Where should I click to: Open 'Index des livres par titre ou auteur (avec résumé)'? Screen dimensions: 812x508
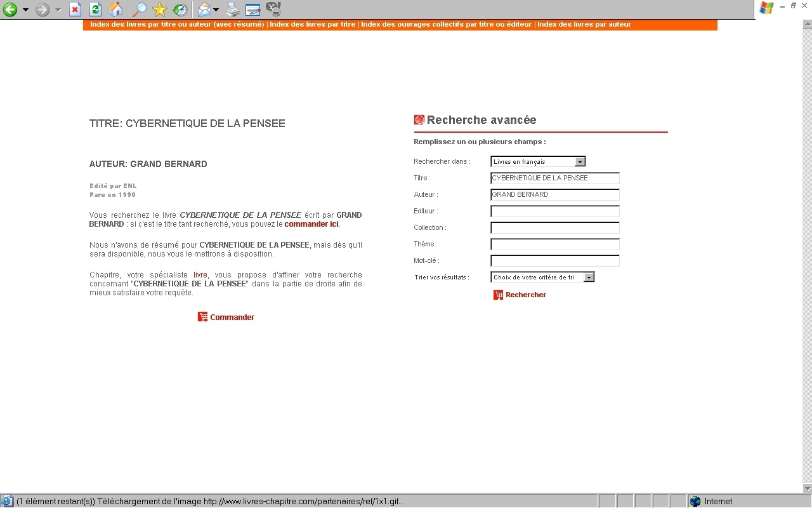pyautogui.click(x=177, y=25)
